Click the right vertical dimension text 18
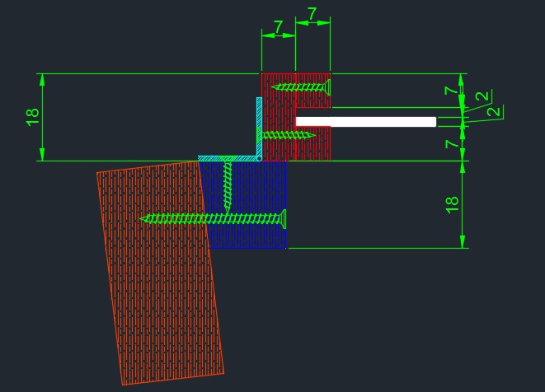This screenshot has width=545, height=392. point(453,205)
